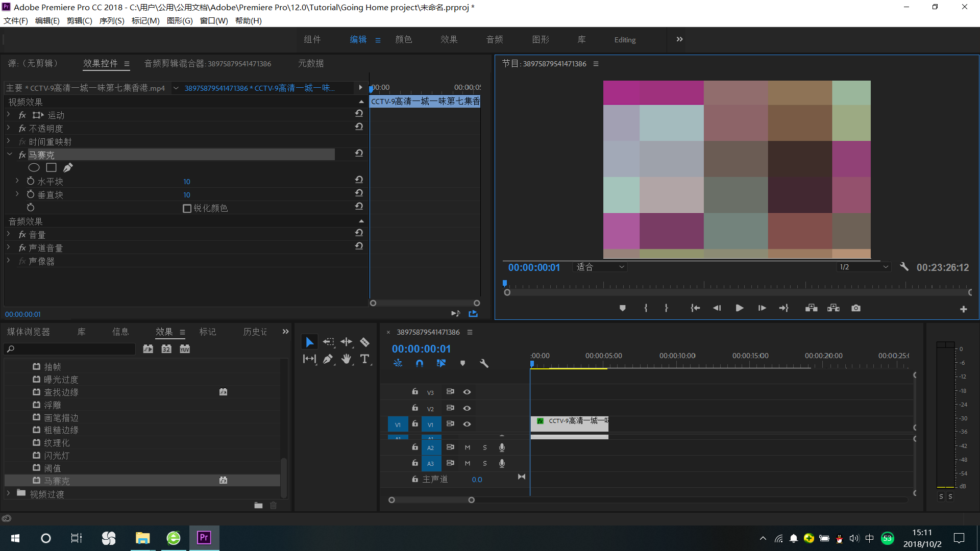Mark In point in Program monitor
Screen dimensions: 980x551
click(646, 308)
